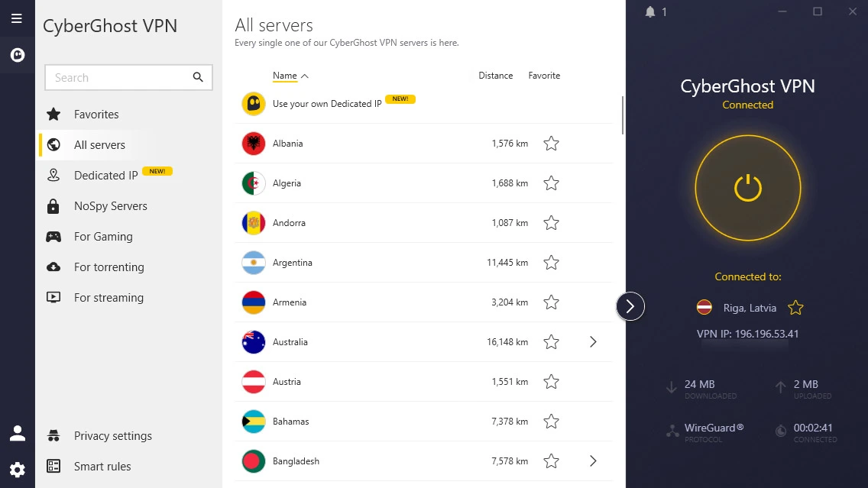Image resolution: width=868 pixels, height=488 pixels.
Task: Expand Australia server locations
Action: coord(593,342)
